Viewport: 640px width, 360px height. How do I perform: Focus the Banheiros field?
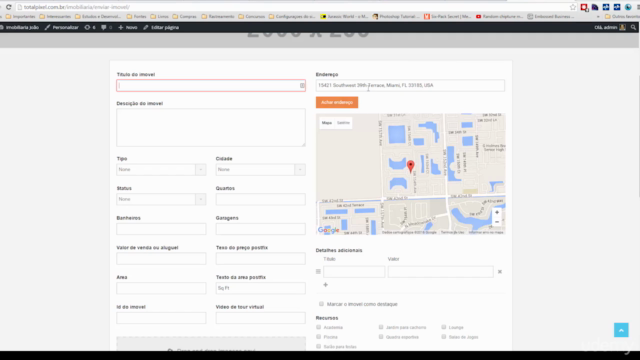tap(161, 229)
